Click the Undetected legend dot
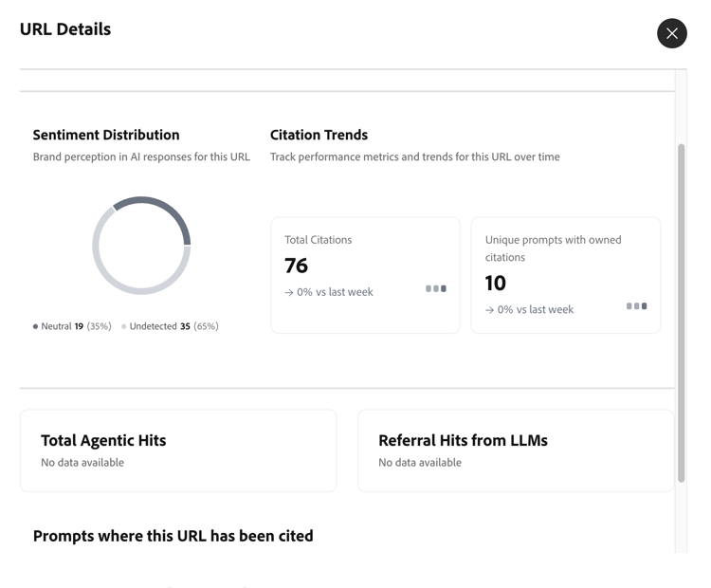Image resolution: width=711 pixels, height=588 pixels. pos(124,326)
